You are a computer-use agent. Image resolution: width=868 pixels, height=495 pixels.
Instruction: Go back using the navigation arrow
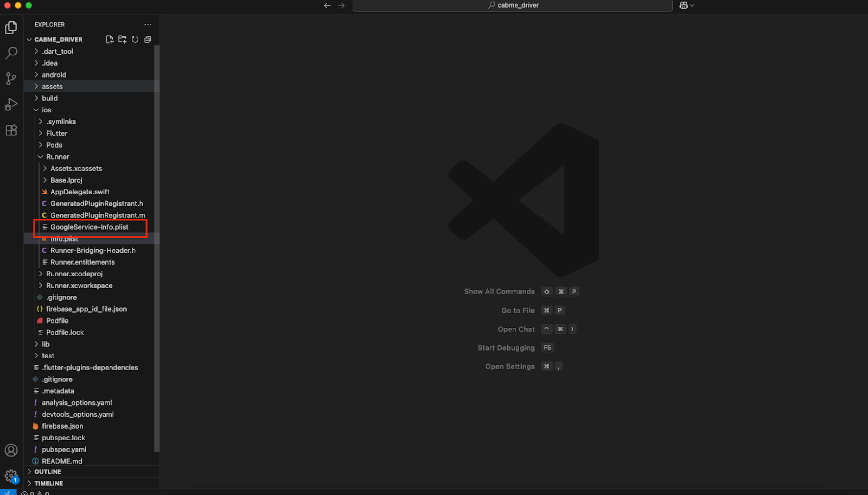click(x=327, y=5)
